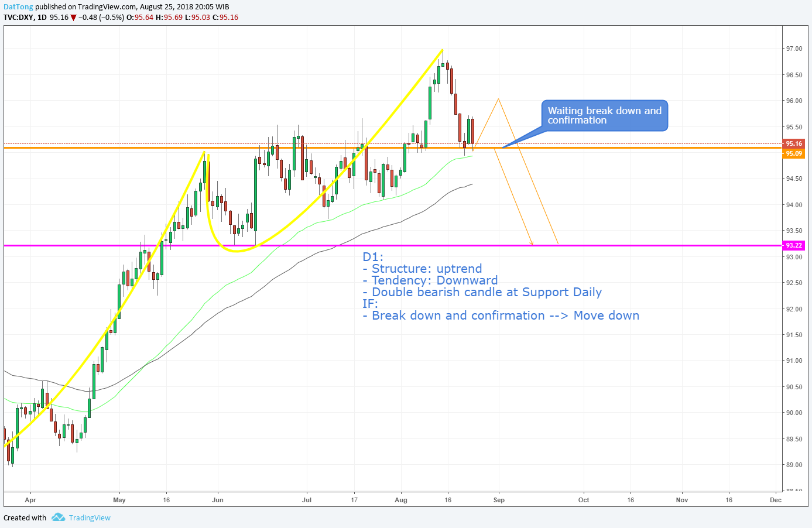Click the low value L:95.03
This screenshot has width=812, height=528.
(197, 18)
